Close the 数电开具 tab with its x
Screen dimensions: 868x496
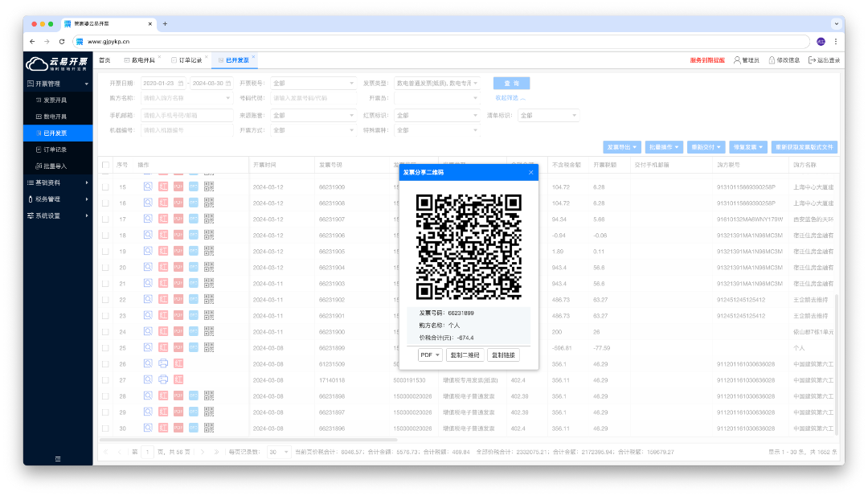pos(159,56)
